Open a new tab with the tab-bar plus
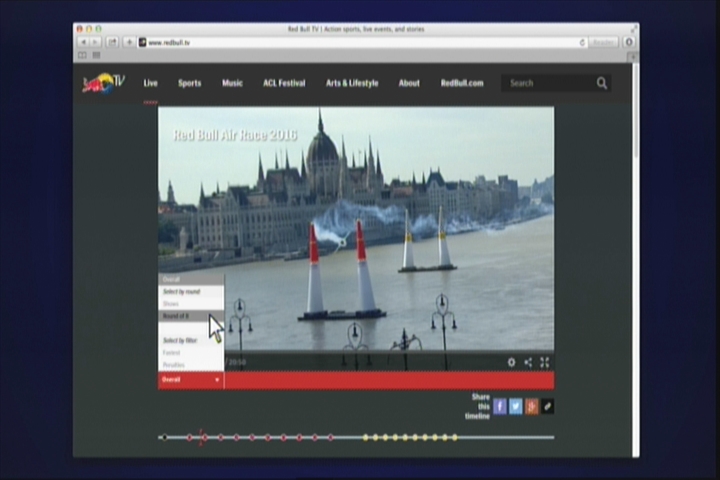 pyautogui.click(x=633, y=57)
